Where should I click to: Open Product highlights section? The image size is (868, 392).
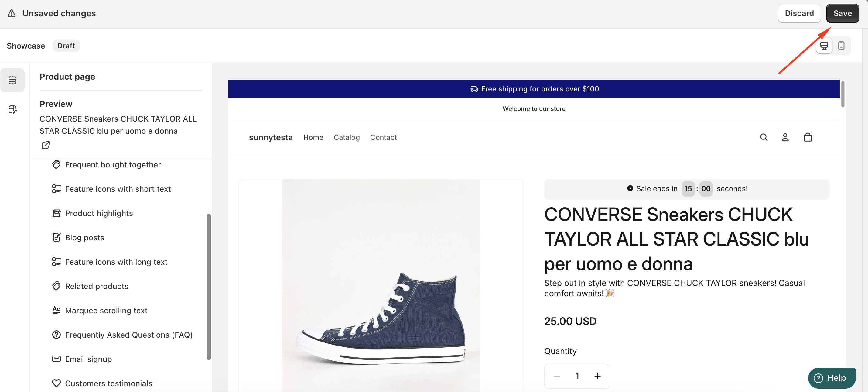click(99, 213)
